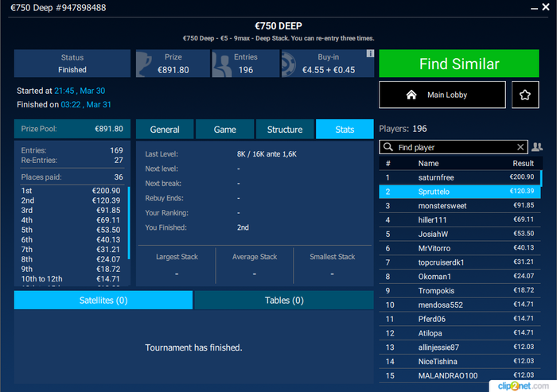Screen dimensions: 557x392
Task: Open the Game tab
Action: (225, 130)
